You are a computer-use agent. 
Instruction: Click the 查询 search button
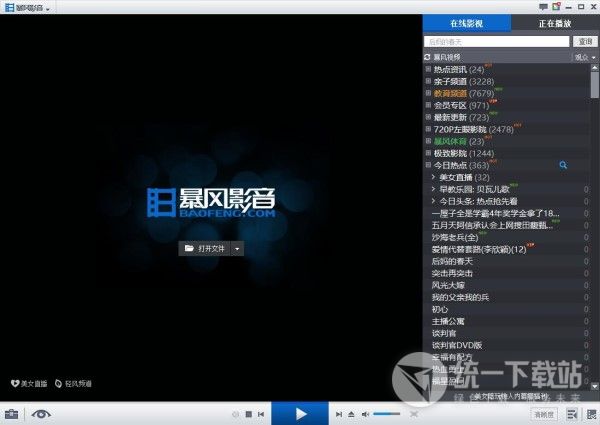click(585, 42)
